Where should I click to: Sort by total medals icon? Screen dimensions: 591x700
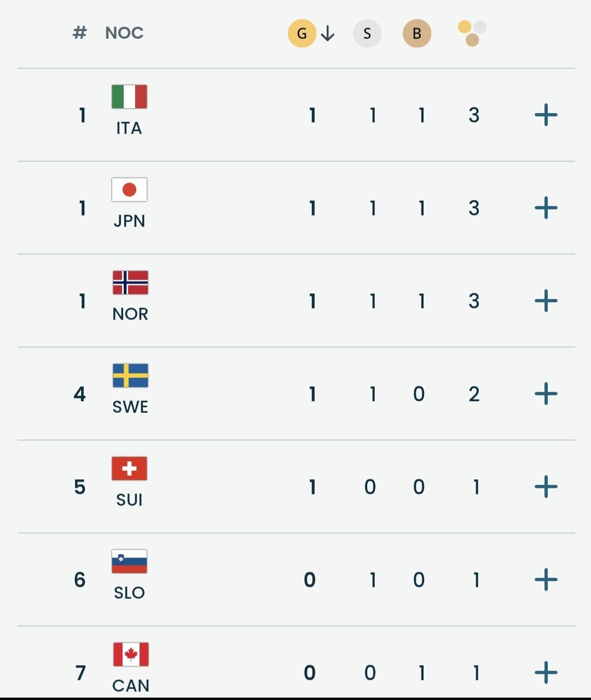tap(472, 33)
